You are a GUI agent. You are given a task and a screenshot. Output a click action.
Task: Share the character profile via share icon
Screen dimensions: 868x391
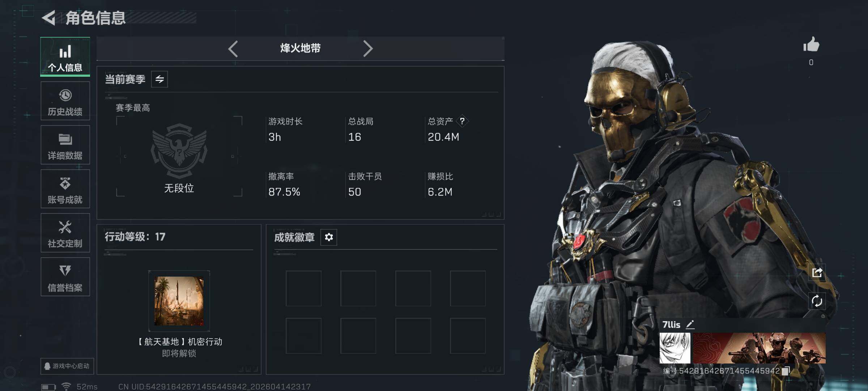pyautogui.click(x=817, y=273)
